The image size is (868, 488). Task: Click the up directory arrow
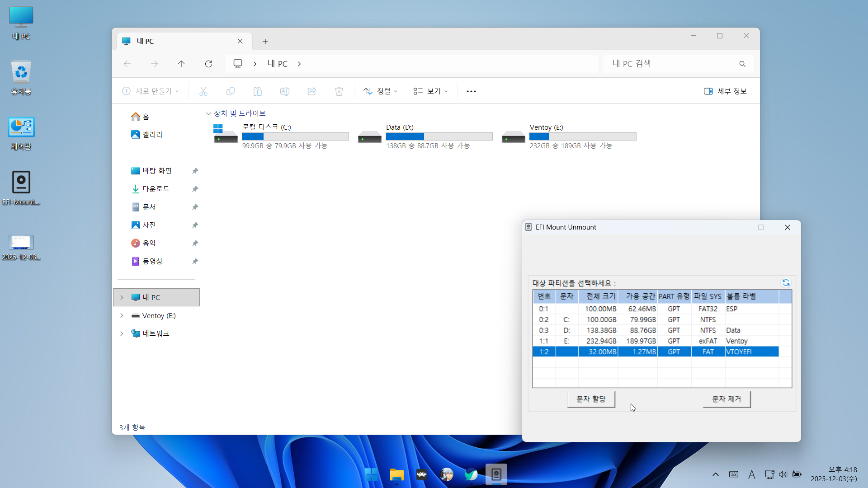[x=181, y=64]
